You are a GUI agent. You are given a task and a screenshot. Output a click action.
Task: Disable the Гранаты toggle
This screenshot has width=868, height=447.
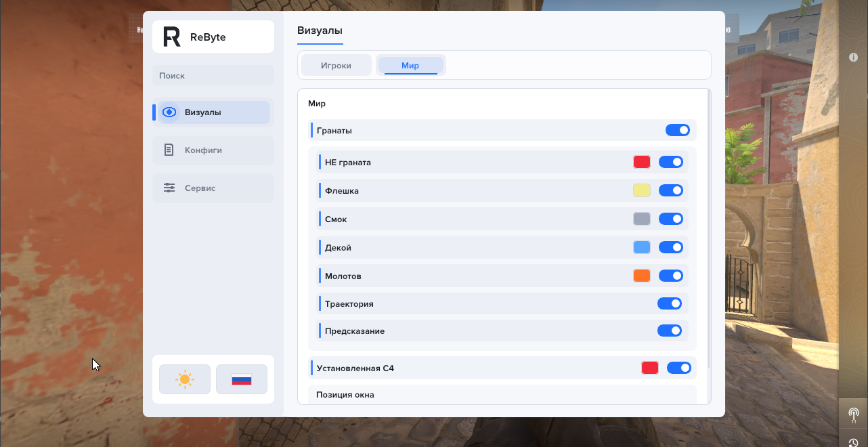coord(678,130)
